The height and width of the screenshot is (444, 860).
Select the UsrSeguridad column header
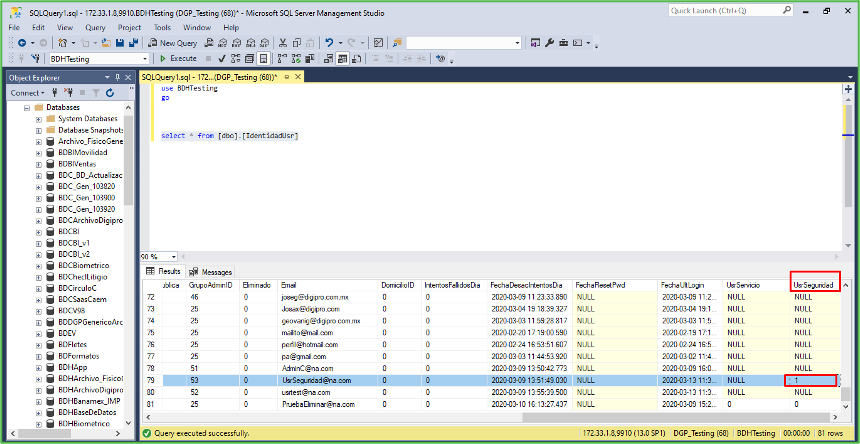(814, 285)
